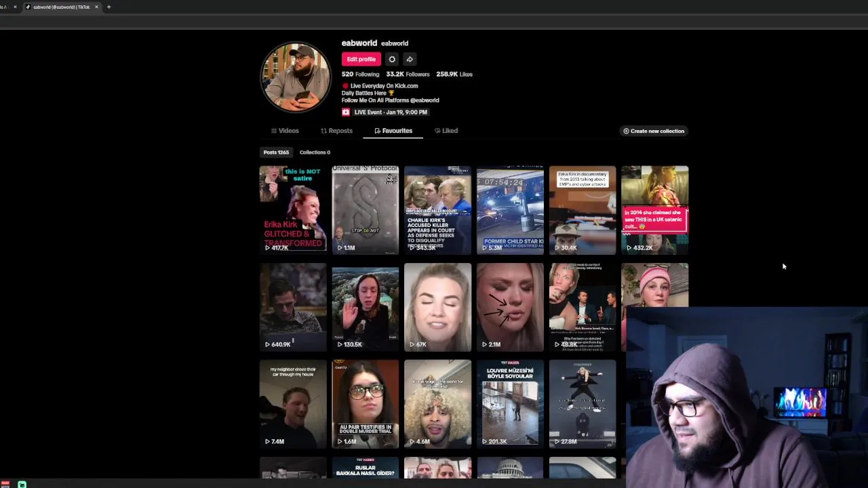
Task: Click the Edit profile button
Action: point(361,59)
